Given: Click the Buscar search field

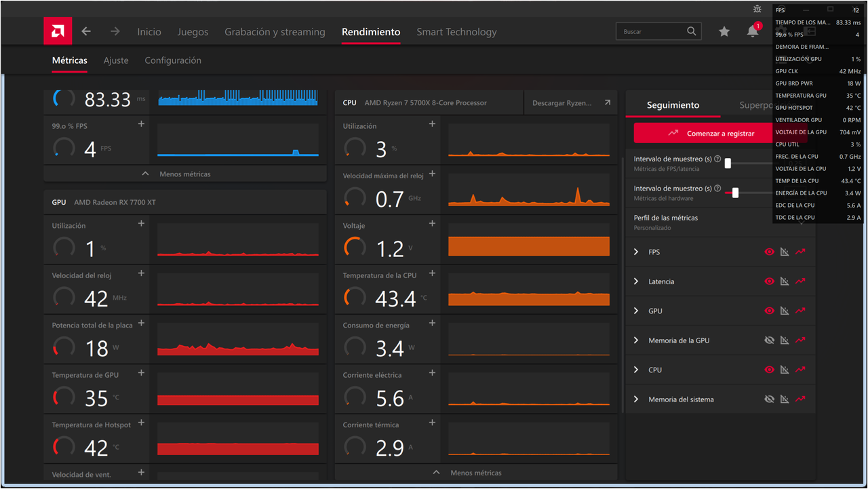Looking at the screenshot, I should (658, 31).
